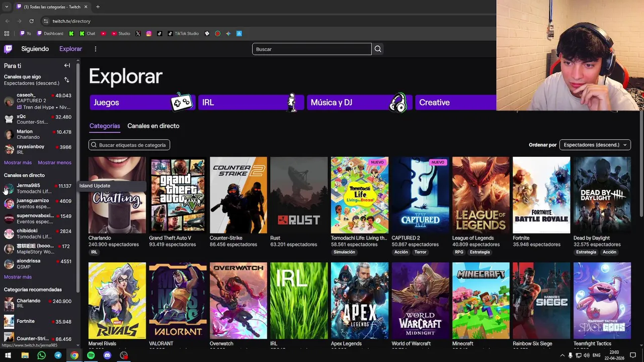Open the CAPTURED 2 category cover
The height and width of the screenshot is (362, 644).
pos(420,195)
